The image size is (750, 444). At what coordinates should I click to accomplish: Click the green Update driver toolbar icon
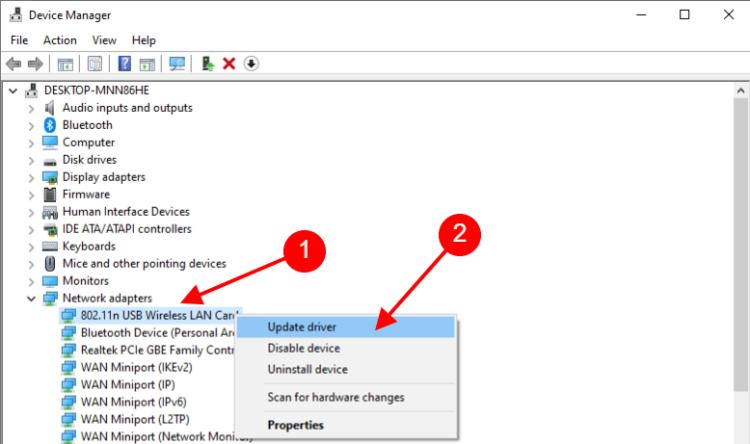click(207, 64)
